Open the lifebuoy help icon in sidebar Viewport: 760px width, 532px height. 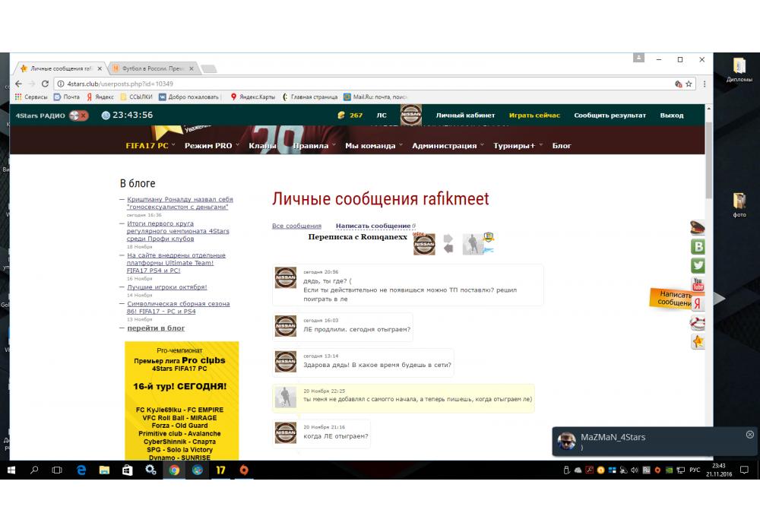(x=698, y=323)
